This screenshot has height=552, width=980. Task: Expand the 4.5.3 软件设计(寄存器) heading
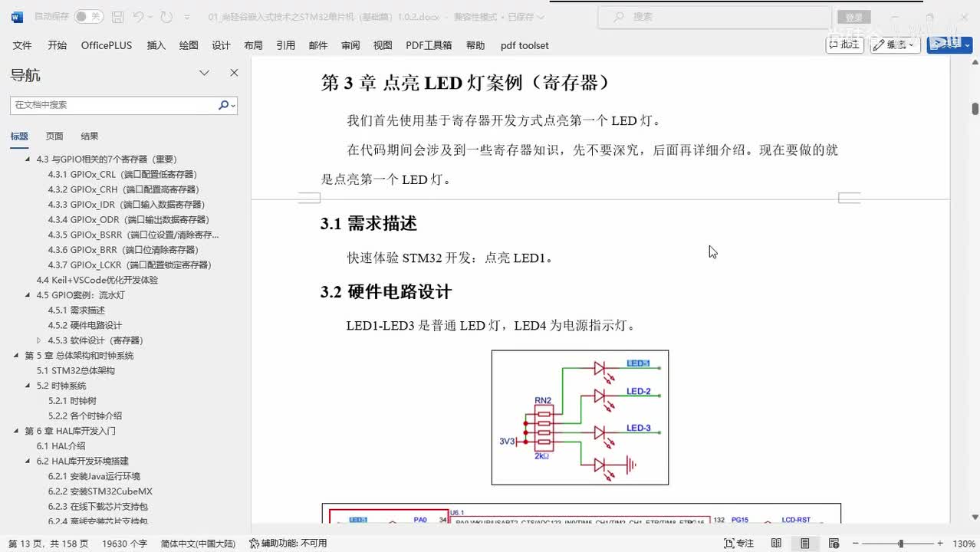(x=39, y=340)
